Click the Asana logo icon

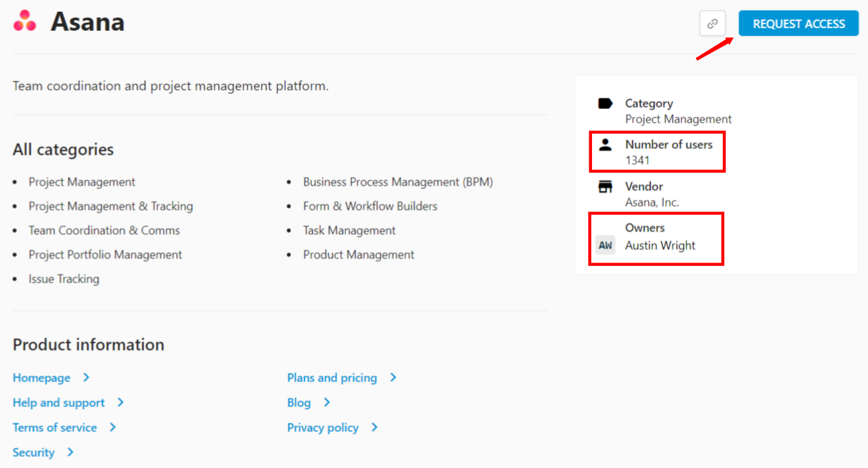click(x=25, y=21)
